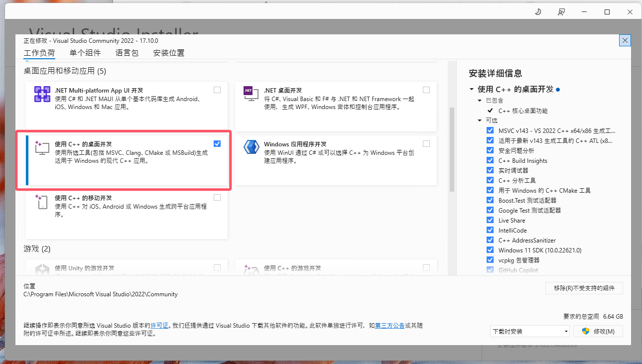Click the 修改(M) button
Viewport: 642px width, 364px height.
click(598, 331)
